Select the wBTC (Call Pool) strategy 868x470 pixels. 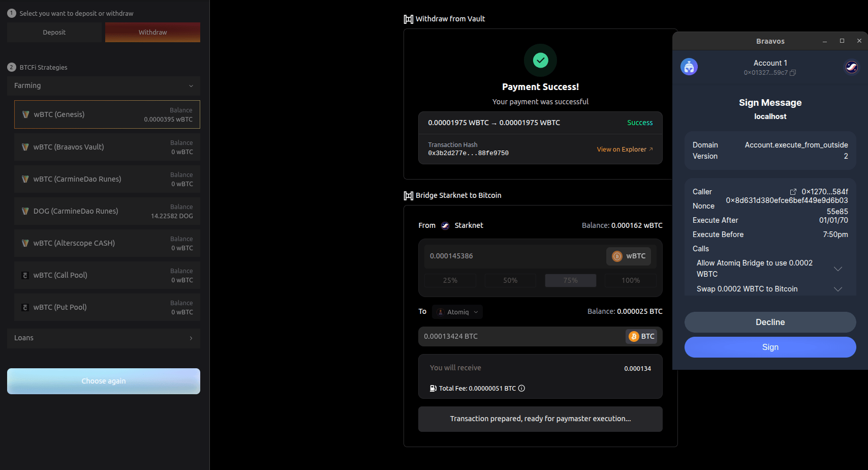[x=107, y=275]
